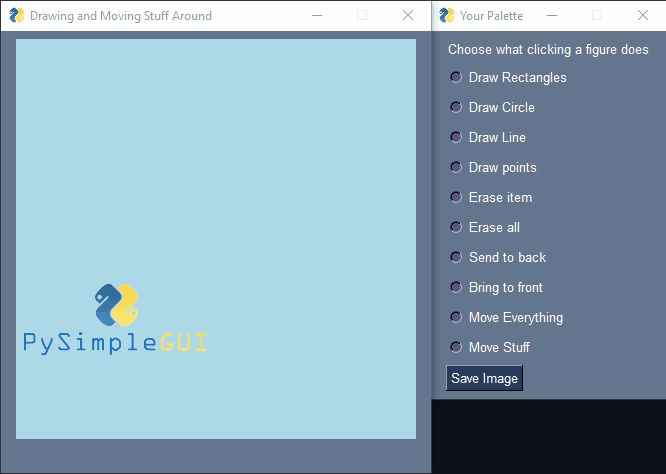Close the Drawing and Moving Stuff Around window

(x=407, y=16)
